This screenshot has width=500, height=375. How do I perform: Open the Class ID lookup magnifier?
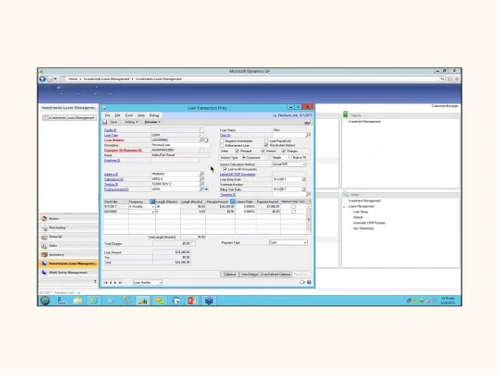[308, 135]
